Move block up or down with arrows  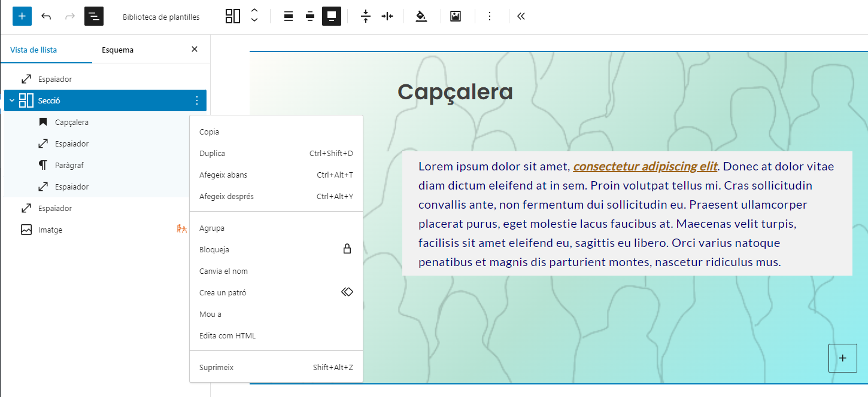point(254,16)
